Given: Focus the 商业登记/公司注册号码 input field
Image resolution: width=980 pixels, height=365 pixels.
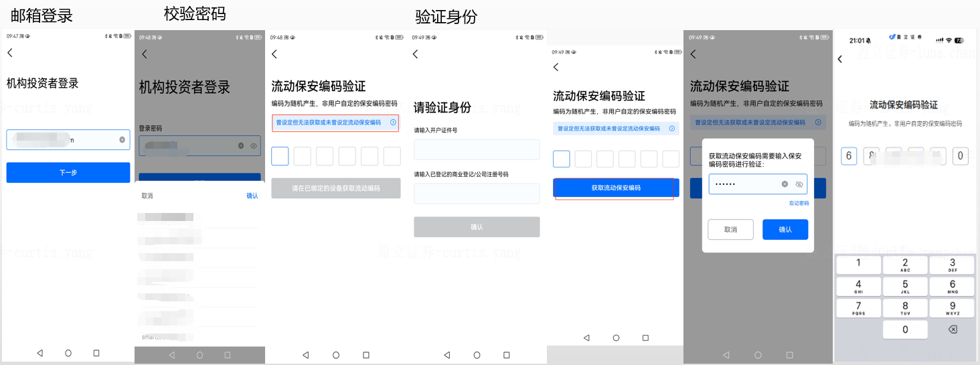Looking at the screenshot, I should [x=477, y=194].
